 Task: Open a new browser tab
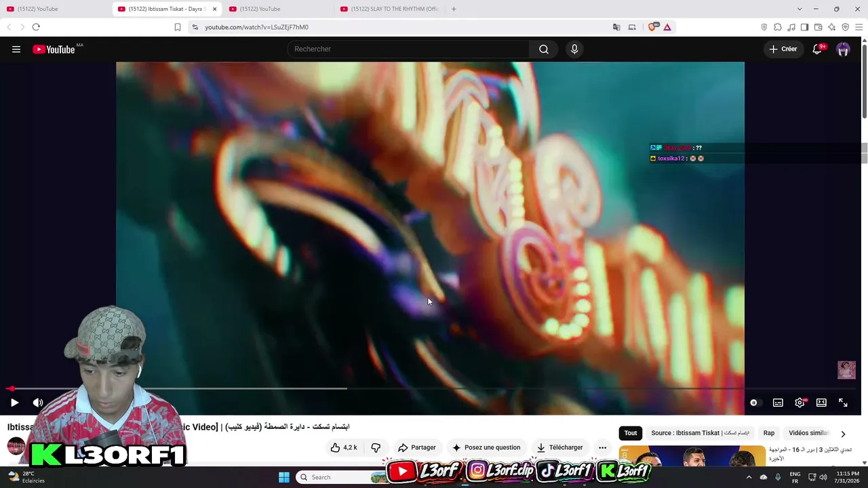pyautogui.click(x=454, y=9)
